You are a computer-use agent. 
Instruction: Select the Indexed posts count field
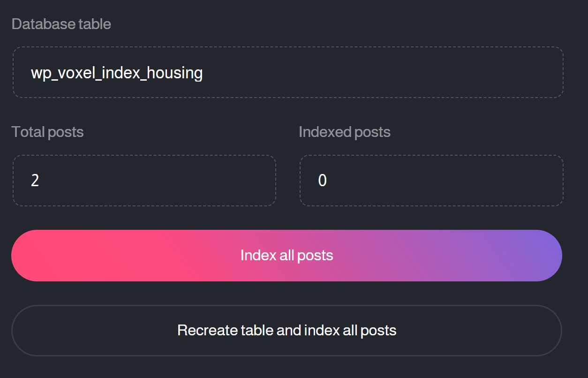click(431, 180)
